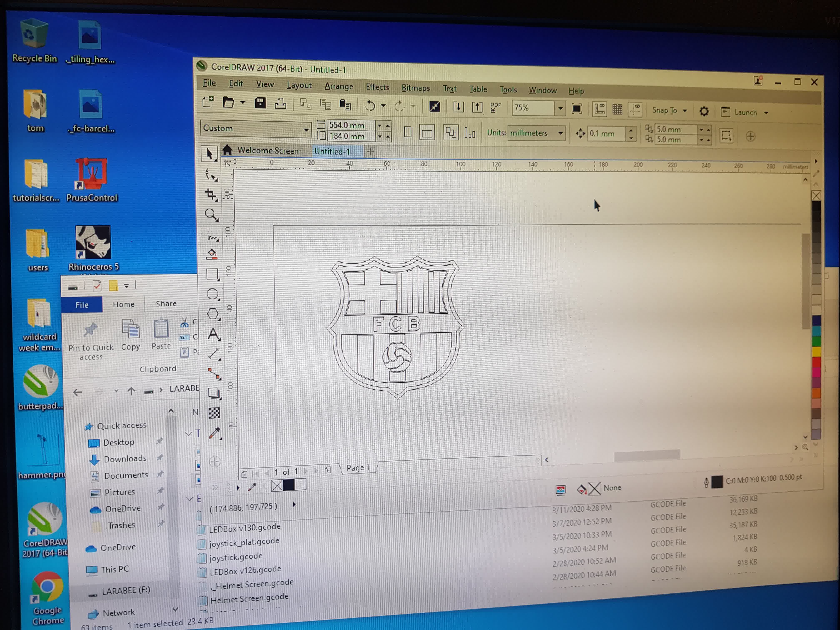Click the Paste button in Explorer ribbon
The width and height of the screenshot is (840, 630).
point(161,334)
